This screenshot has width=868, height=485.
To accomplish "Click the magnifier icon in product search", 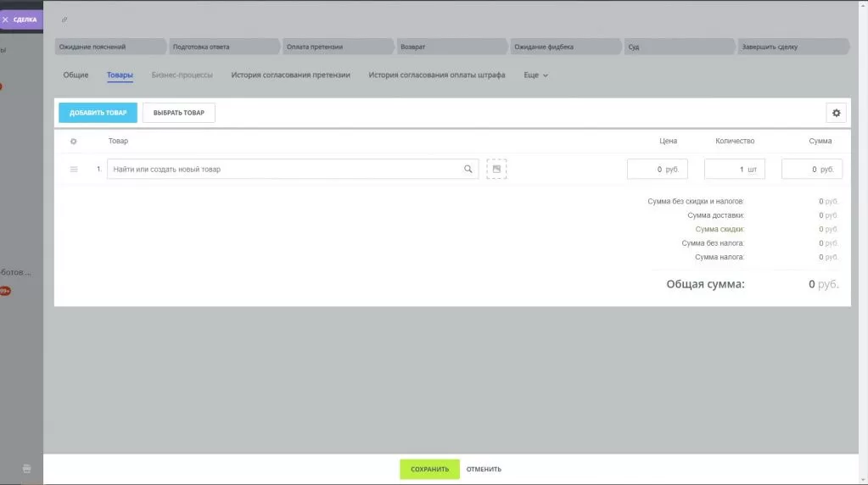I will (468, 170).
